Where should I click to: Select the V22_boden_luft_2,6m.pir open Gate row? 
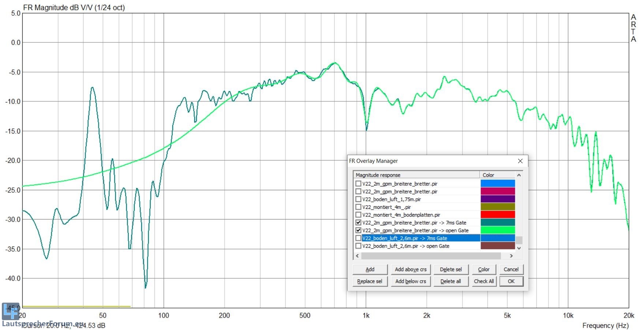point(406,246)
